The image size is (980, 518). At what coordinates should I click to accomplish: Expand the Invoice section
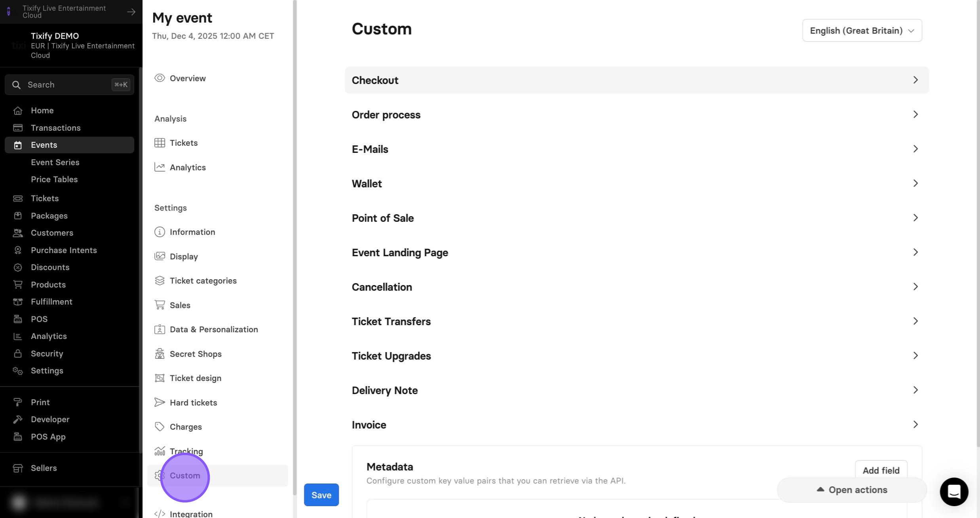(637, 425)
